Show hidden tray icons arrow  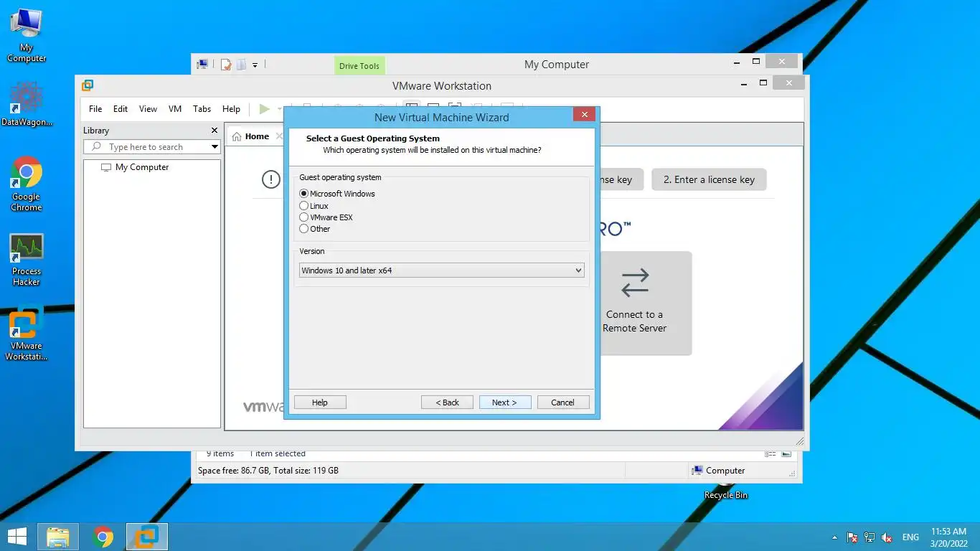pos(834,537)
